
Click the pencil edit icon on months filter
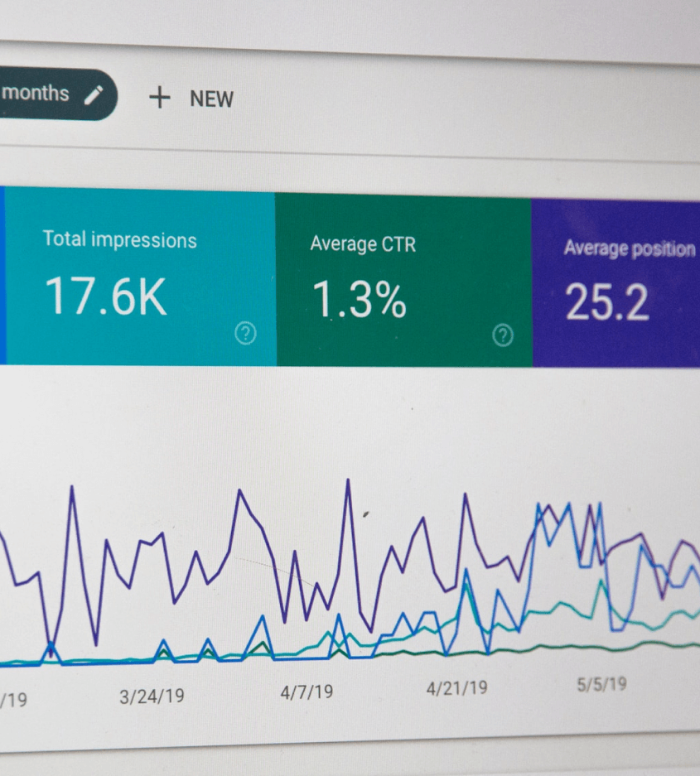pos(94,94)
